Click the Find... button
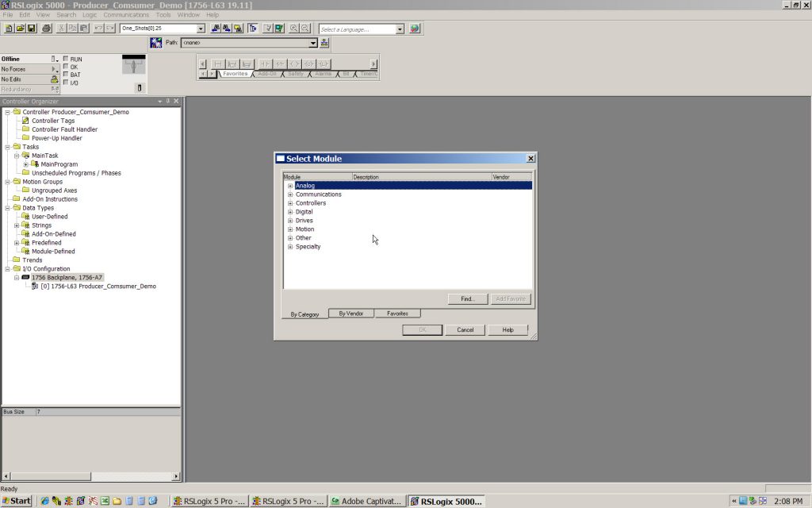Screen dimensions: 812x508 tap(468, 298)
